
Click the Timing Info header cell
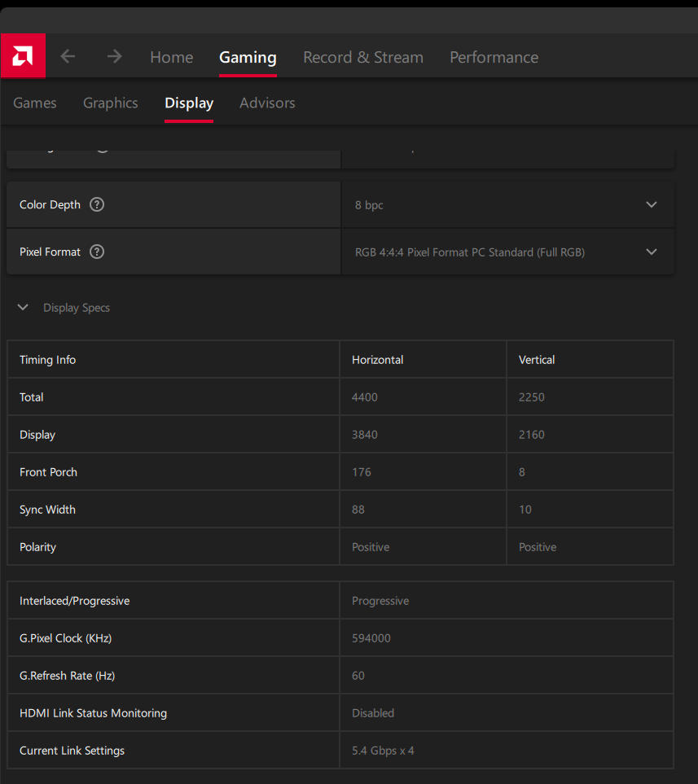click(47, 360)
